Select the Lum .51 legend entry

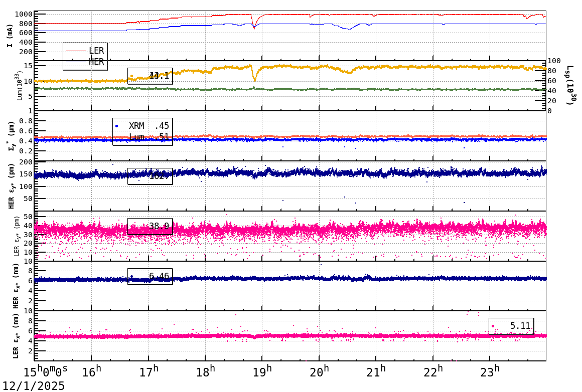click(x=149, y=137)
